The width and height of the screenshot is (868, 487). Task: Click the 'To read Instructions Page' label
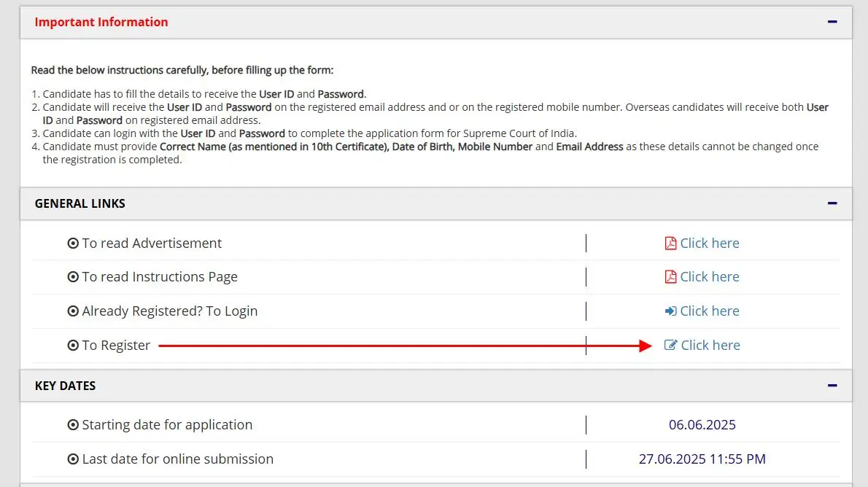160,277
